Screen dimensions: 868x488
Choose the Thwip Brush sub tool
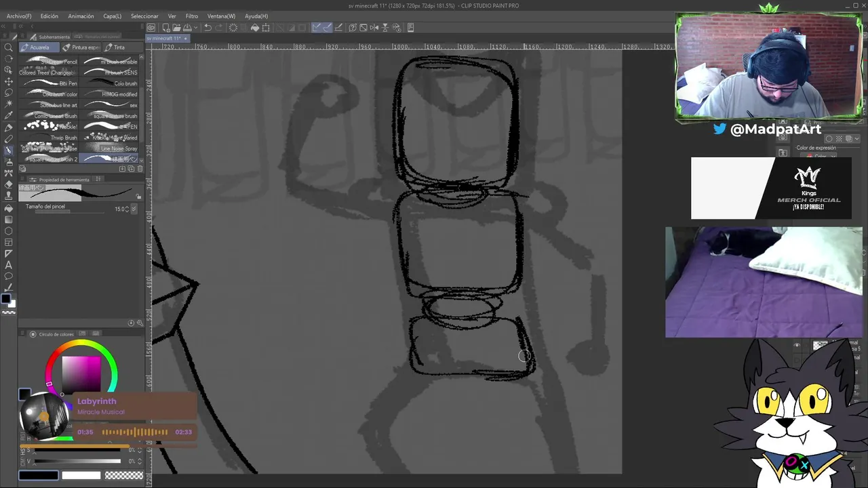tap(48, 138)
